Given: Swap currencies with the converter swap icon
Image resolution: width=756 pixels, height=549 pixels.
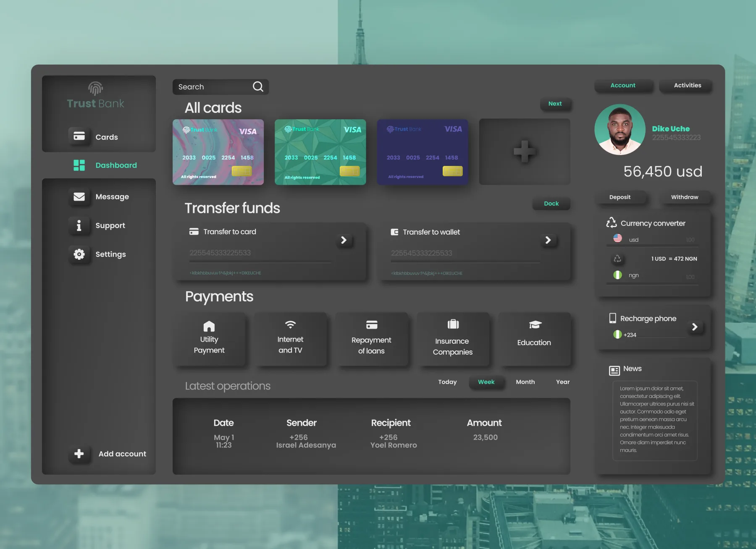Looking at the screenshot, I should point(617,259).
